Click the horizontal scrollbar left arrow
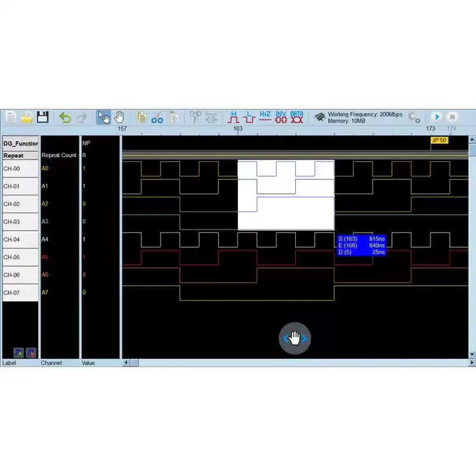The height and width of the screenshot is (476, 476). pos(126,363)
